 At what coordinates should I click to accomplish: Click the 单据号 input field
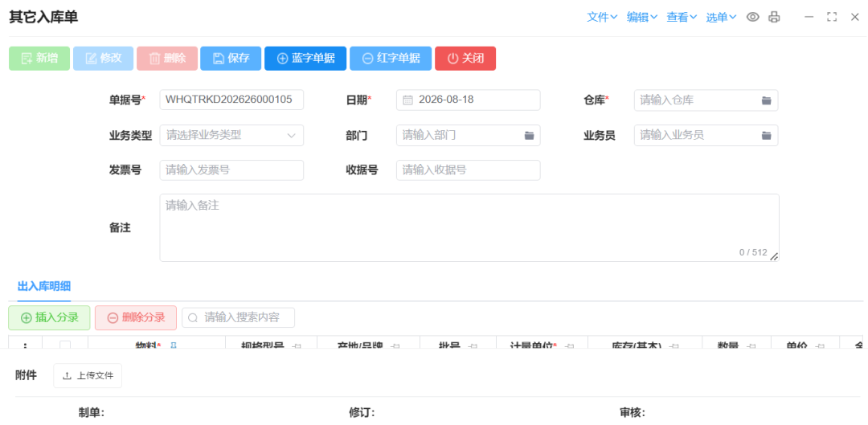click(231, 100)
